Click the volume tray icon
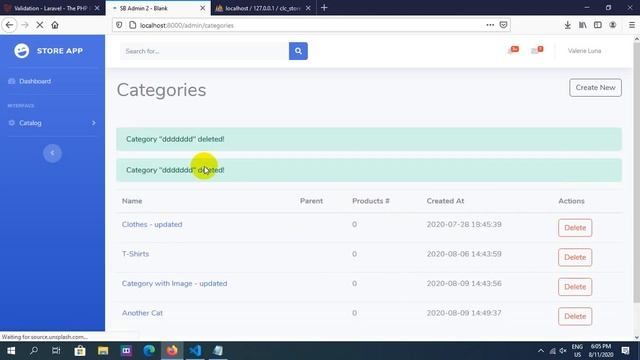The image size is (640, 360). 563,351
